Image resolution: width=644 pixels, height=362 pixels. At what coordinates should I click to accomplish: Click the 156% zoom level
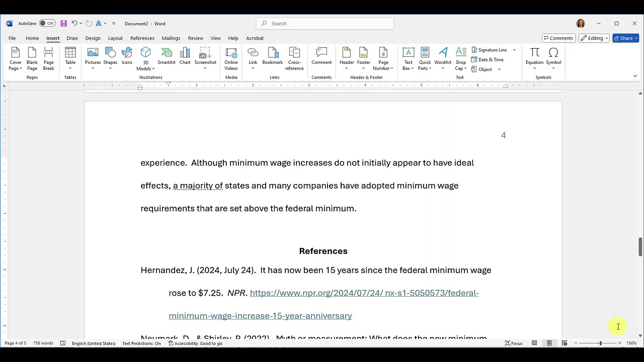(x=631, y=343)
